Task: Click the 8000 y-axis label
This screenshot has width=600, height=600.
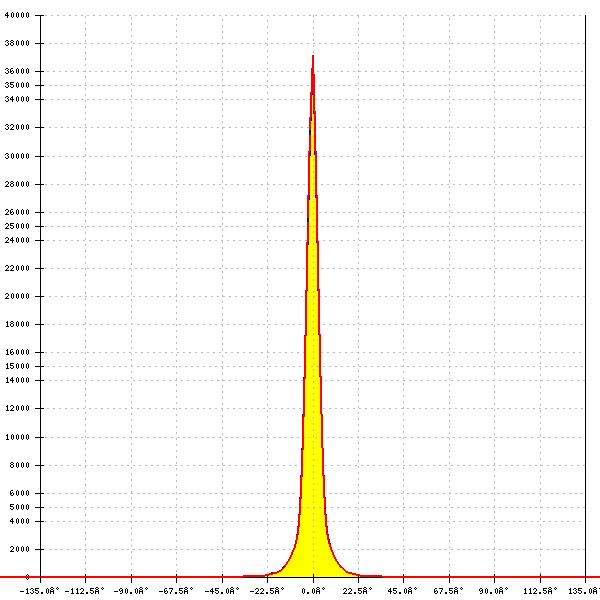Action: coord(19,465)
